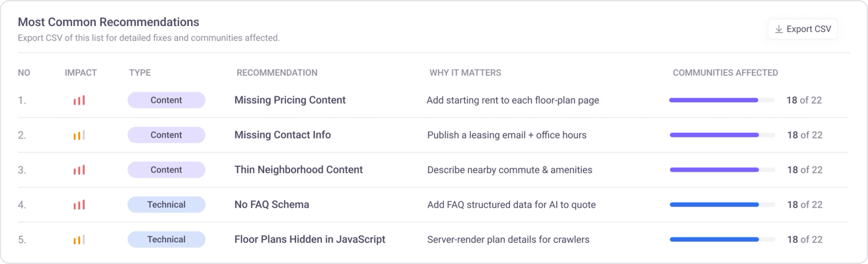Sort by the IMPACT column header
This screenshot has width=868, height=264.
coord(81,73)
